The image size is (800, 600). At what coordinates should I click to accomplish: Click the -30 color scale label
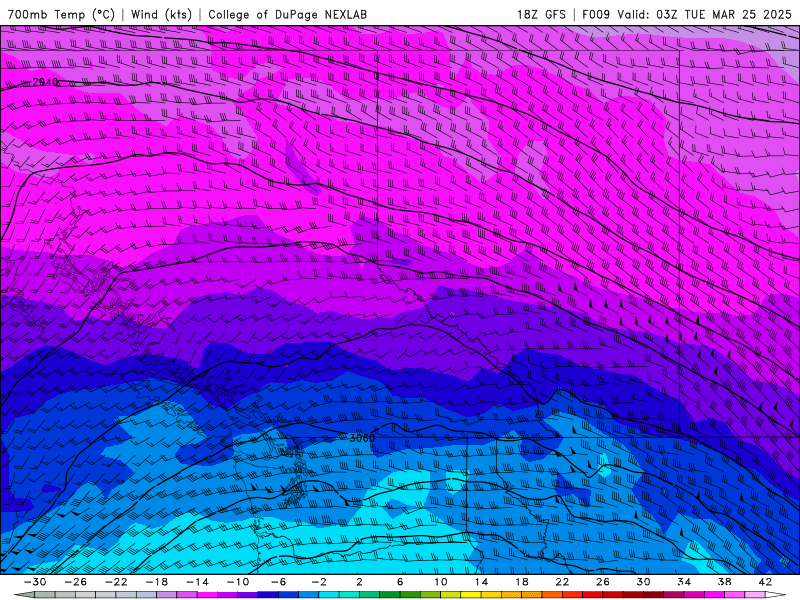tap(35, 582)
